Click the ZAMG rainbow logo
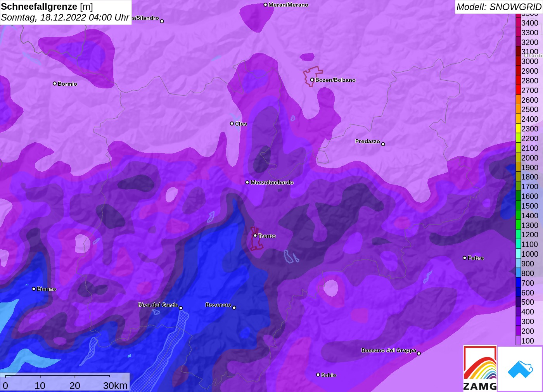 pos(480,368)
